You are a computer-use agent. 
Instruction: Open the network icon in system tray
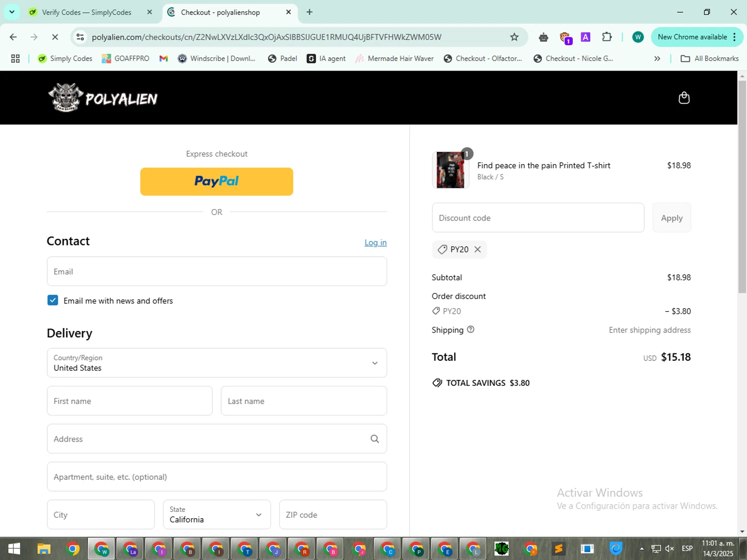pos(656,549)
